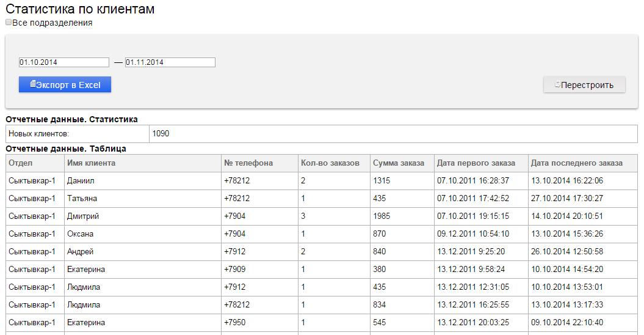644x335 pixels.
Task: Click the order sum 545
Action: [380, 322]
